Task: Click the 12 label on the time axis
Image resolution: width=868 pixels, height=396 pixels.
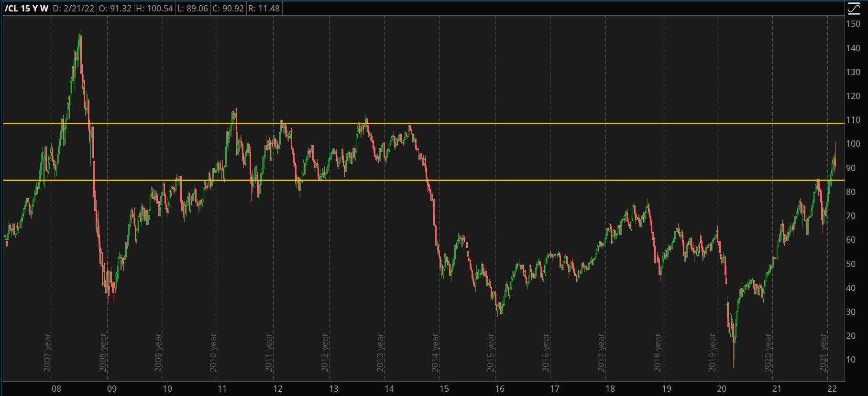Action: [278, 388]
